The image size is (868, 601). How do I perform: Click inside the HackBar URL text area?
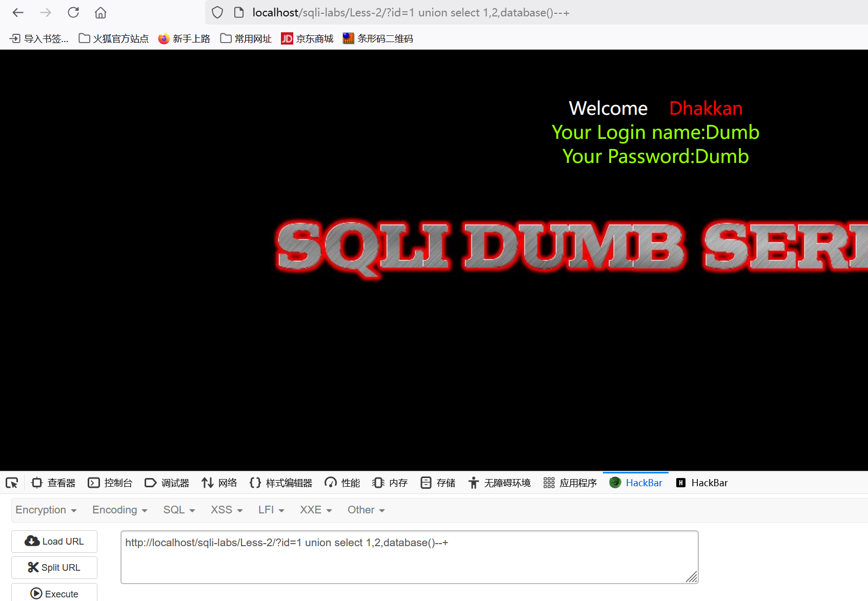coord(409,557)
